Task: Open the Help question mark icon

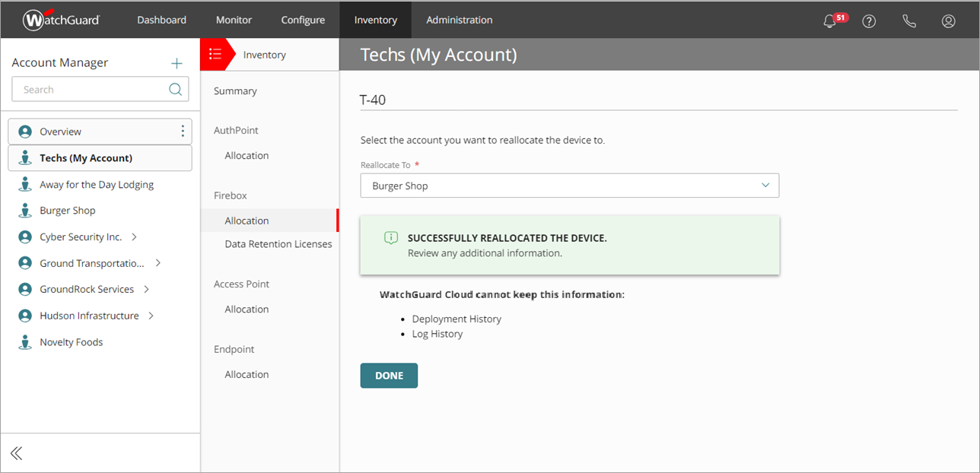Action: pyautogui.click(x=869, y=21)
